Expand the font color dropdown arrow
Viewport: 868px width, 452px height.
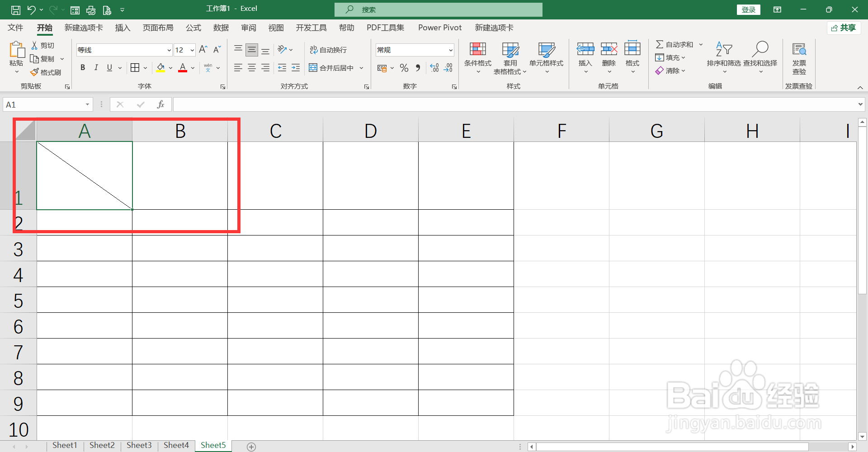click(x=193, y=68)
